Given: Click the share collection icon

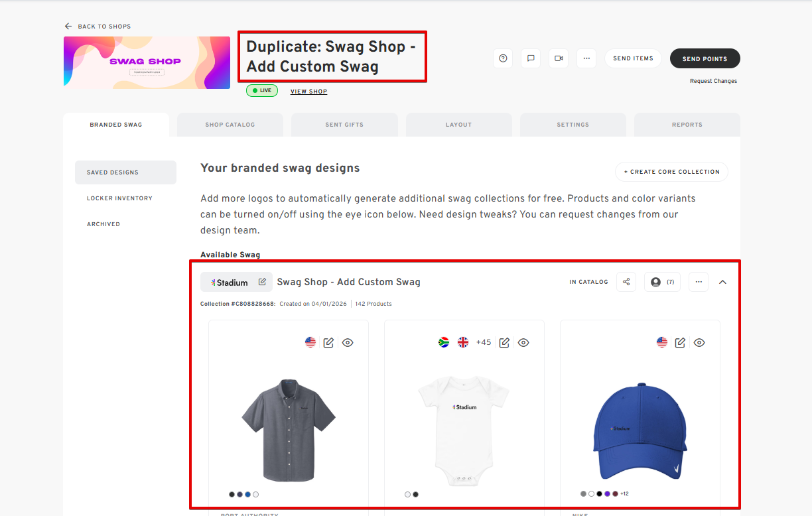Looking at the screenshot, I should 626,282.
